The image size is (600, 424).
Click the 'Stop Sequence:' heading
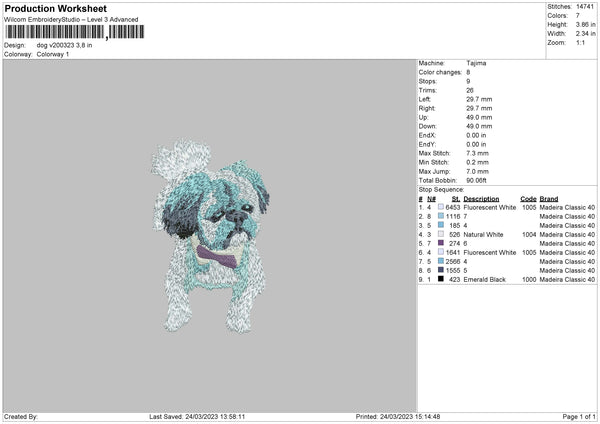441,190
